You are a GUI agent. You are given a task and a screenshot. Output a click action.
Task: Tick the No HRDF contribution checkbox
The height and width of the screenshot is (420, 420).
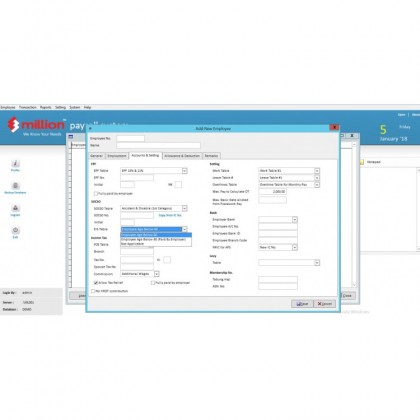tap(93, 291)
